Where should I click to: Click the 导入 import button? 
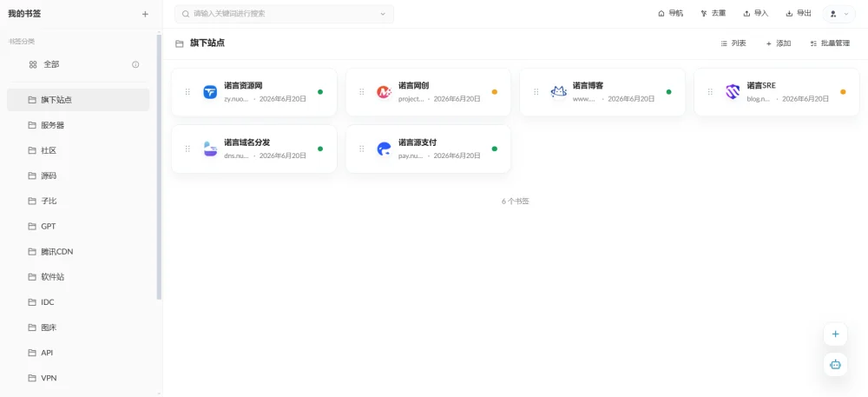pos(756,14)
